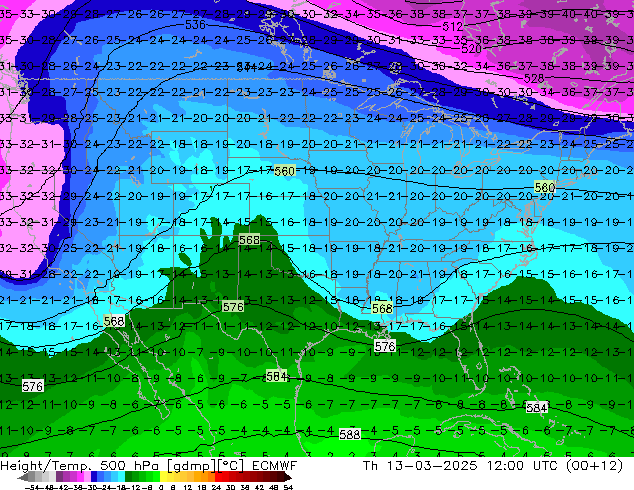
Task: Click the 512 height contour label
Action: coord(452,27)
